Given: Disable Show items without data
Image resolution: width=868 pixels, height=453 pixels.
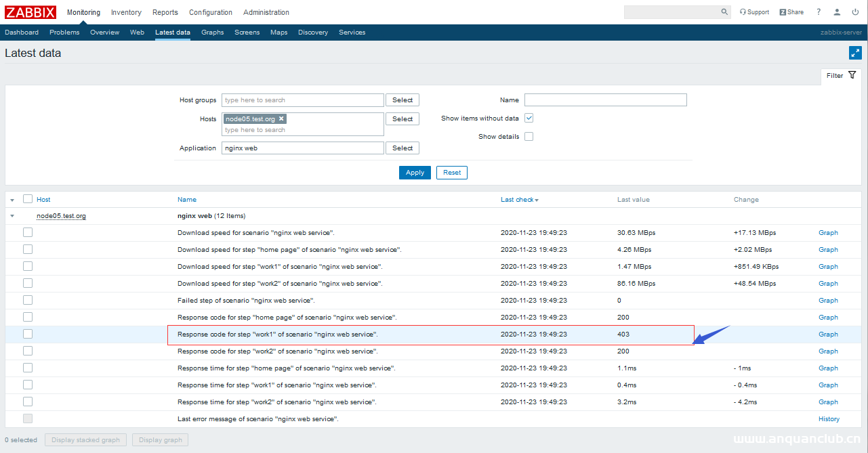Looking at the screenshot, I should tap(528, 117).
